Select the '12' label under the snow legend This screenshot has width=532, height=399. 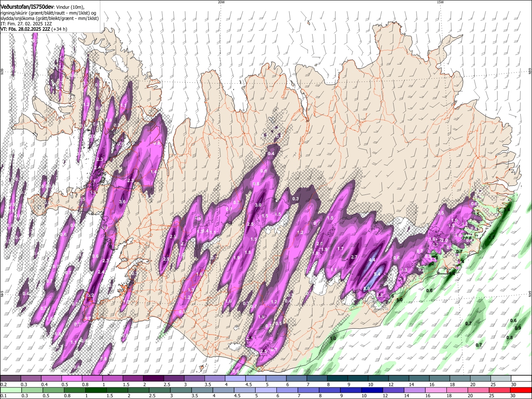click(x=390, y=384)
